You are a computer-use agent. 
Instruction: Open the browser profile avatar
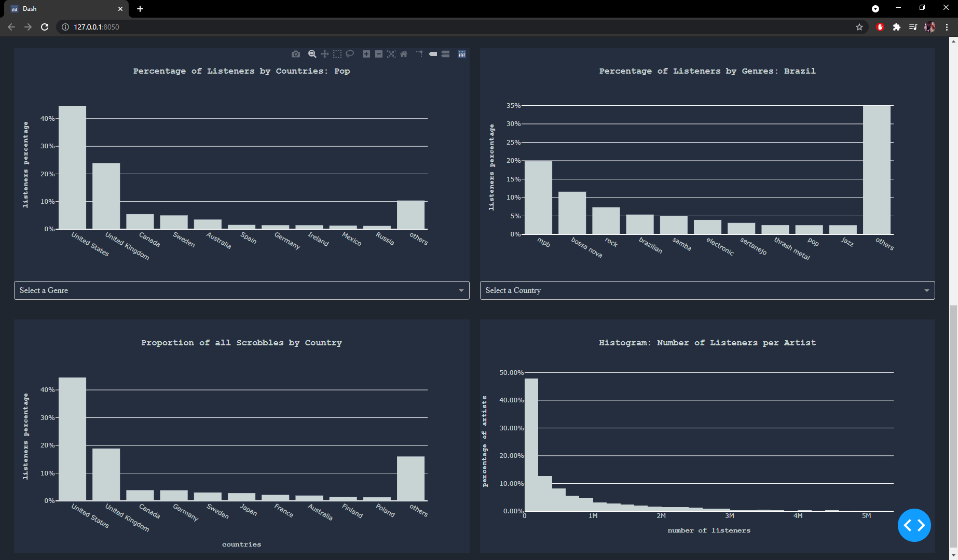click(930, 27)
